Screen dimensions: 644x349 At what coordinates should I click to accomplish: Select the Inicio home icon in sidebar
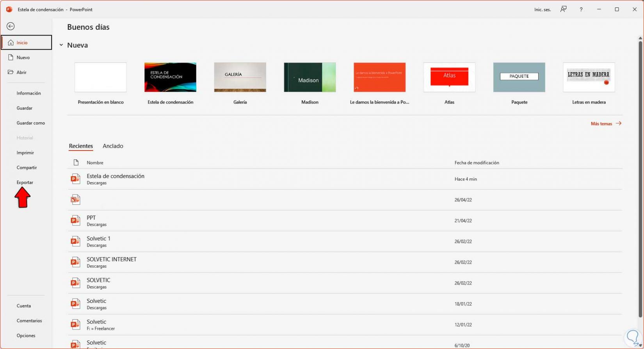pyautogui.click(x=11, y=43)
